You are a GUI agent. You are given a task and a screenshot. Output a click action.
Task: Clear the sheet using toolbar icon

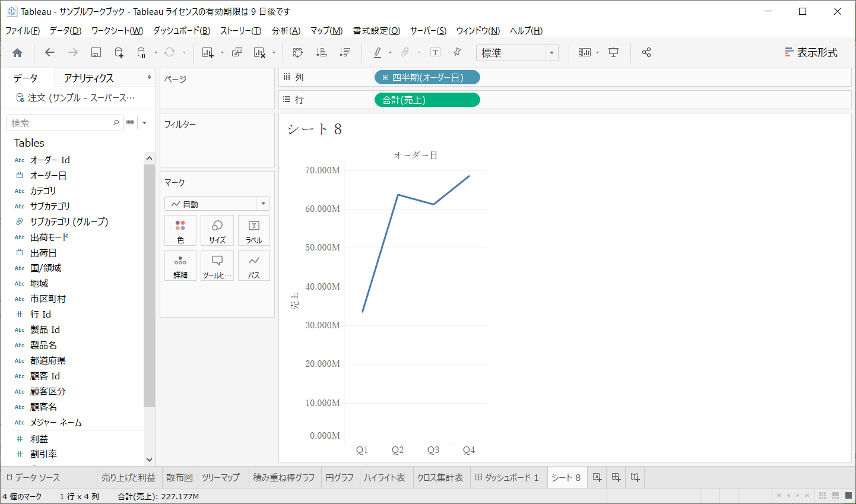tap(259, 53)
